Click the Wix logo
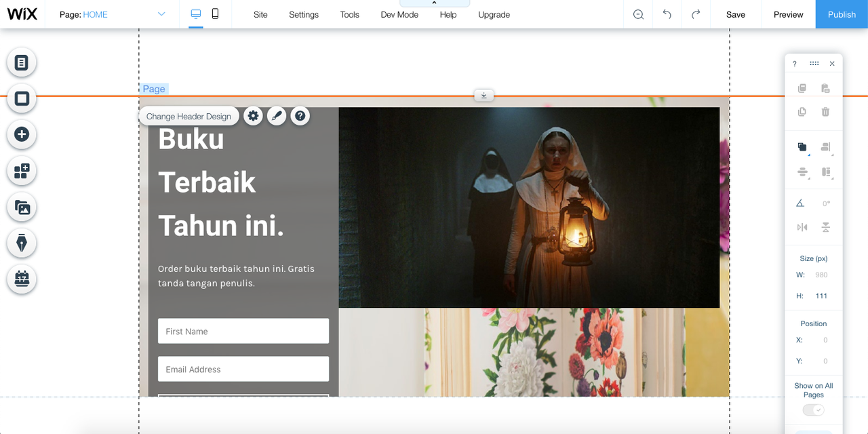The height and width of the screenshot is (434, 868). 22,14
